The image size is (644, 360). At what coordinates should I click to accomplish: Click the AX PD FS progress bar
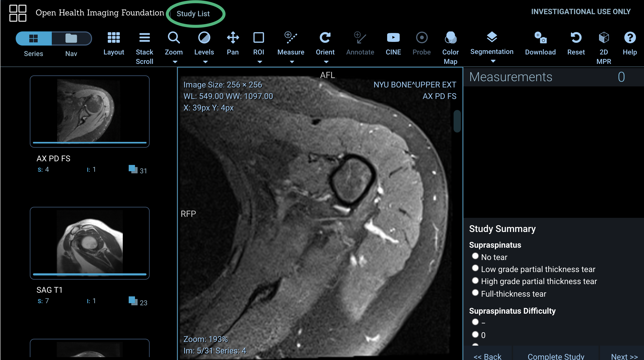coord(90,143)
